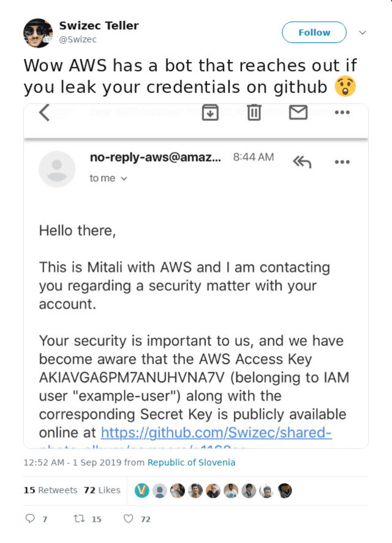View the 15 Retweets list
The height and width of the screenshot is (543, 392).
[50, 490]
